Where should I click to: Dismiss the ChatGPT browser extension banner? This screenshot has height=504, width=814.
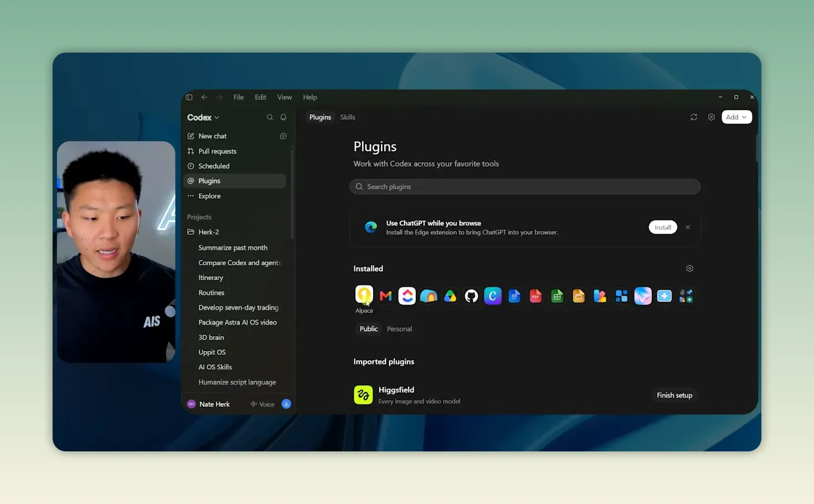pyautogui.click(x=688, y=228)
